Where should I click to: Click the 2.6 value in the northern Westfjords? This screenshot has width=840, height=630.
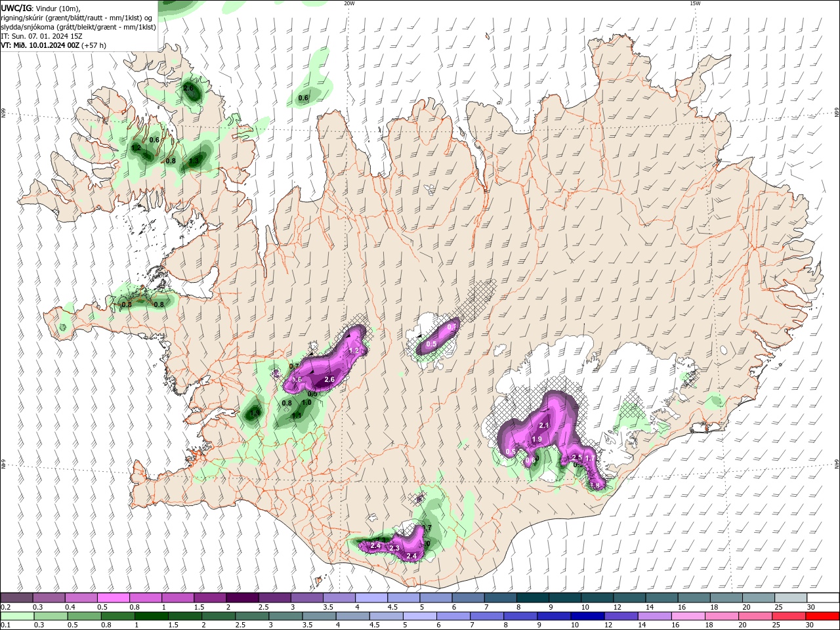(x=188, y=88)
